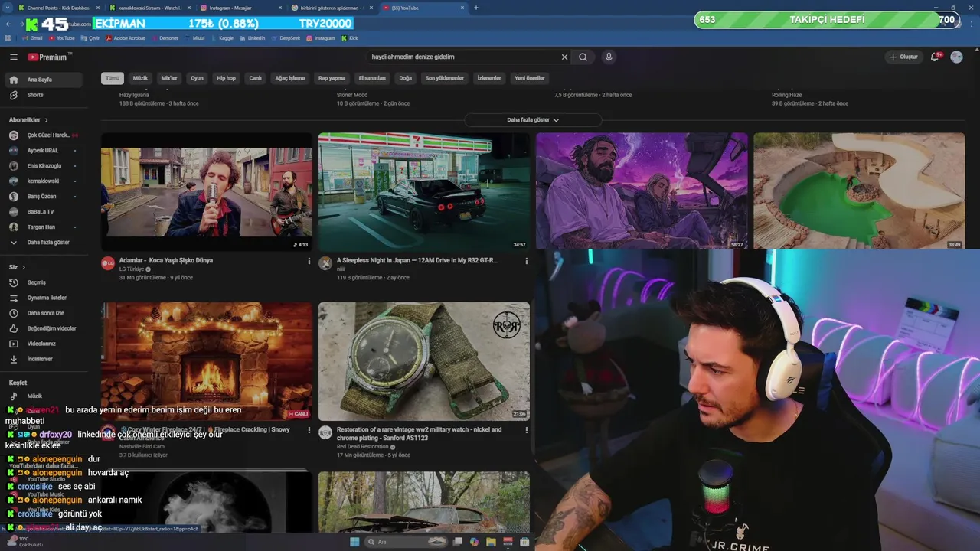Viewport: 980px width, 551px height.
Task: Clear the search box text
Action: point(564,57)
